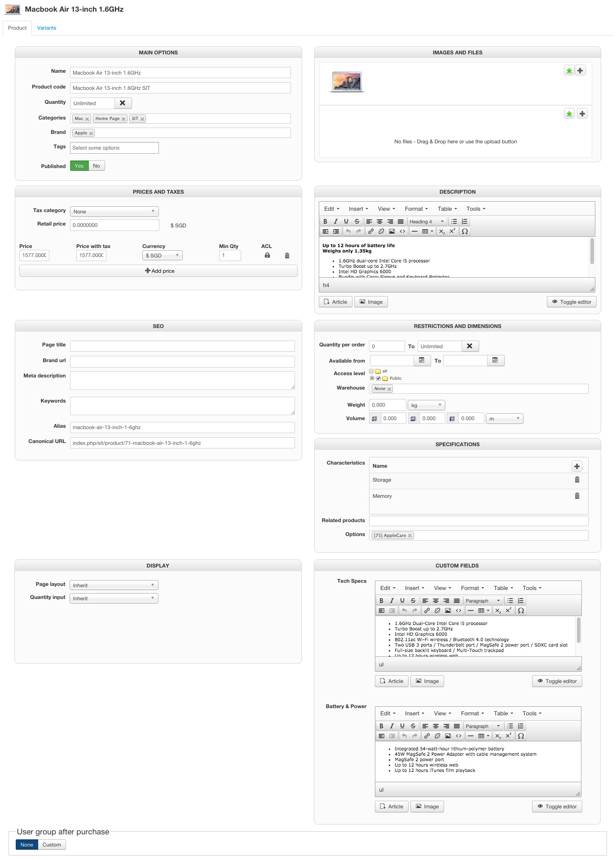The height and width of the screenshot is (860, 616).
Task: Open the Tech Specs Paragraph format dropdown
Action: tap(483, 601)
